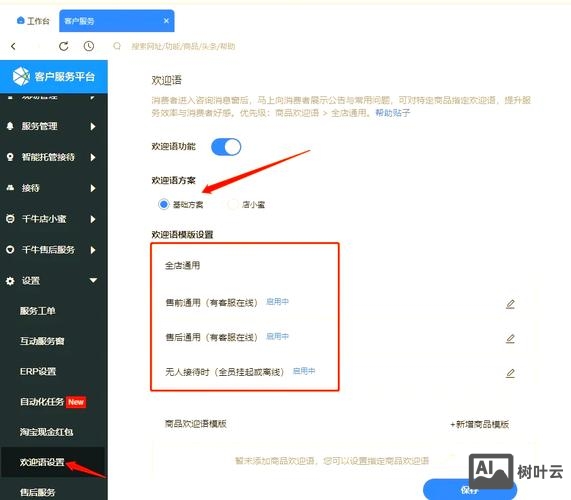Click the 客户服务平台 logo
This screenshot has width=571, height=500.
pyautogui.click(x=21, y=76)
